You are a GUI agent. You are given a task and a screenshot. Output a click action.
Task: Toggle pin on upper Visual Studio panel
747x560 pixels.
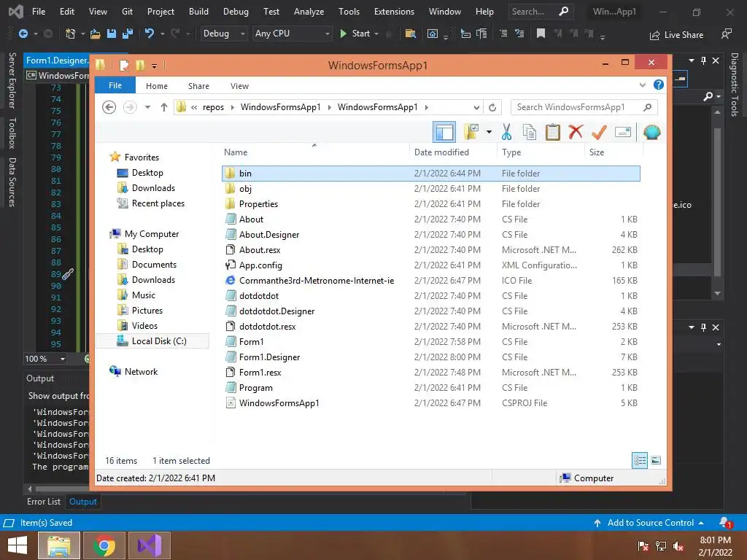(704, 61)
